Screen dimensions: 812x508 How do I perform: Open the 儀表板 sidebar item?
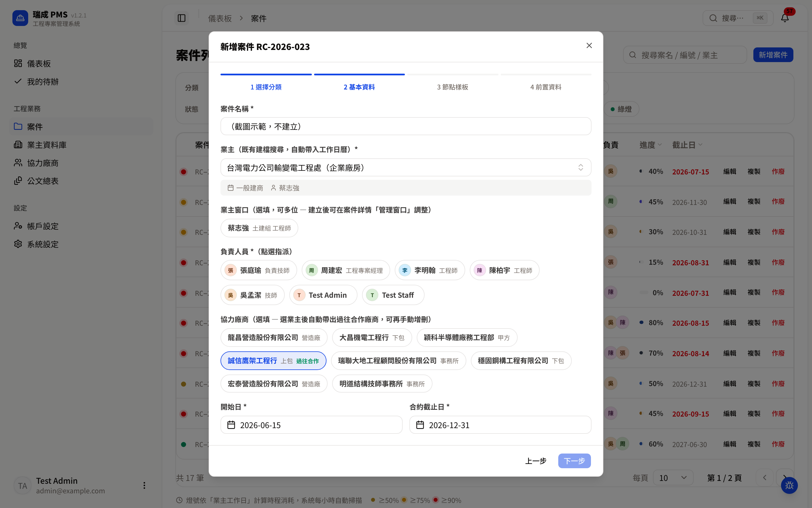(x=81, y=63)
